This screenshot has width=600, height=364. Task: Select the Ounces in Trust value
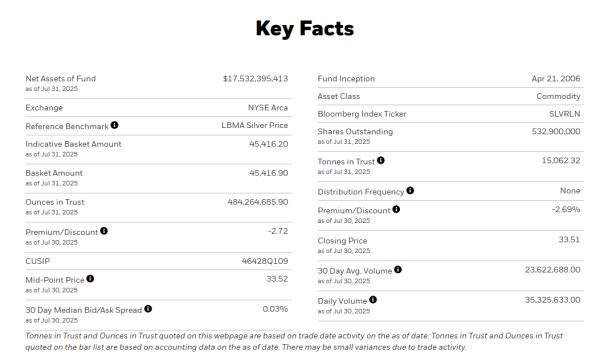[x=258, y=202]
